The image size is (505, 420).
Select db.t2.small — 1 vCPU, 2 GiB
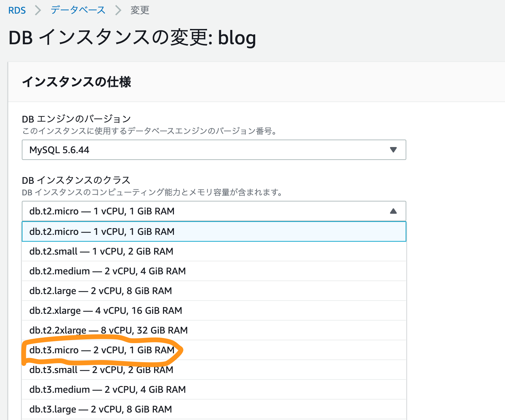click(214, 251)
